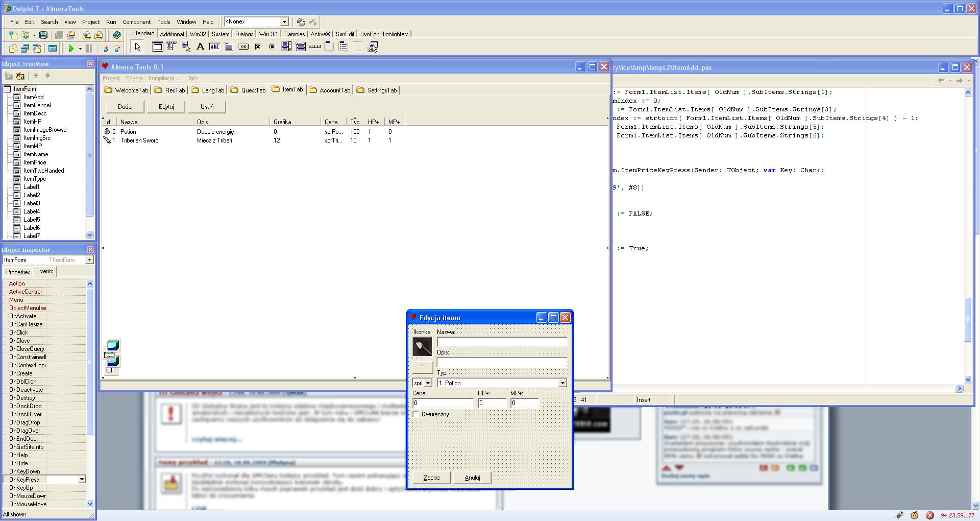This screenshot has height=521, width=980.
Task: Pick the RadioButton component in the palette
Action: (272, 47)
